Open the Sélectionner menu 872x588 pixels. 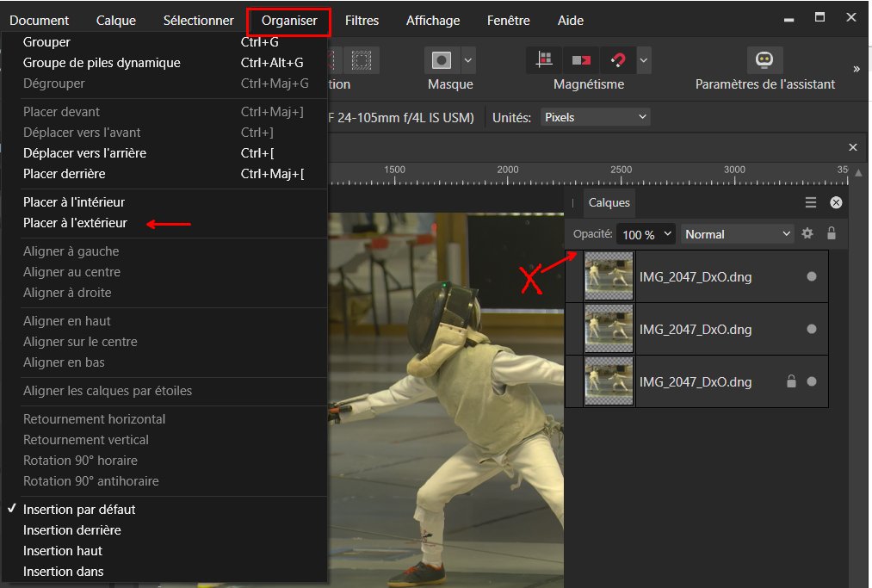199,21
